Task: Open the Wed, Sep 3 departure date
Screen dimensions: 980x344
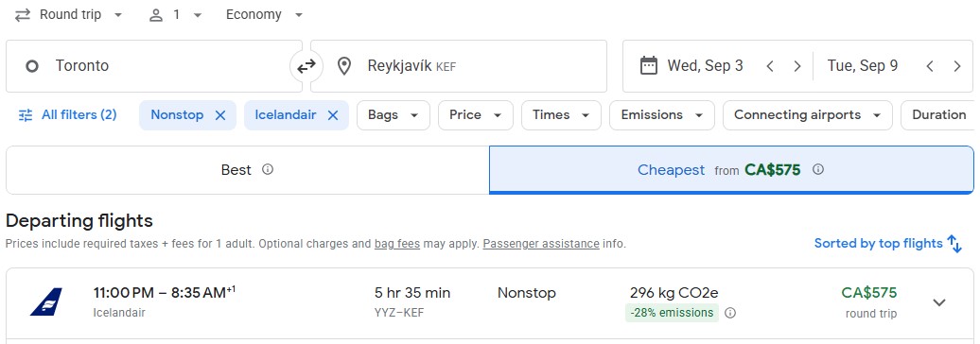Action: [x=705, y=65]
